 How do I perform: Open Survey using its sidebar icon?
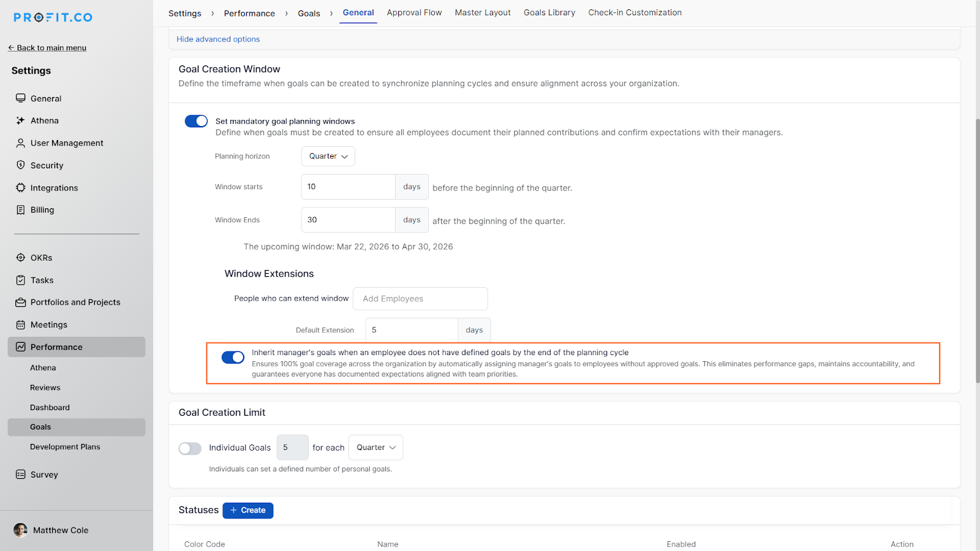(x=20, y=474)
